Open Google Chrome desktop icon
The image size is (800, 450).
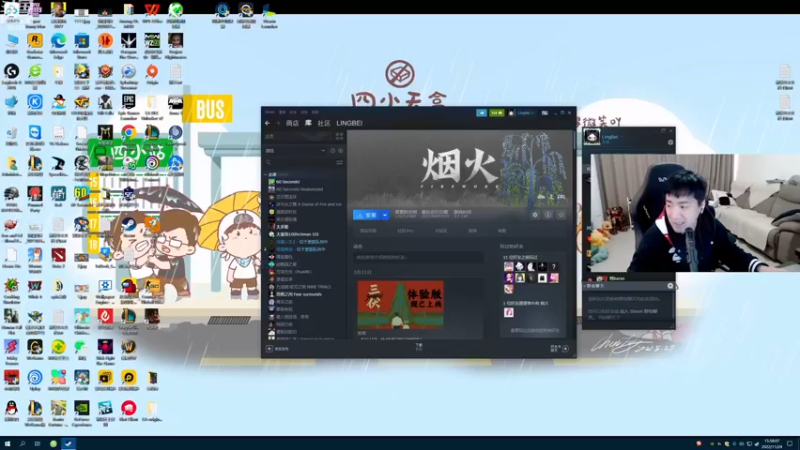[x=129, y=133]
